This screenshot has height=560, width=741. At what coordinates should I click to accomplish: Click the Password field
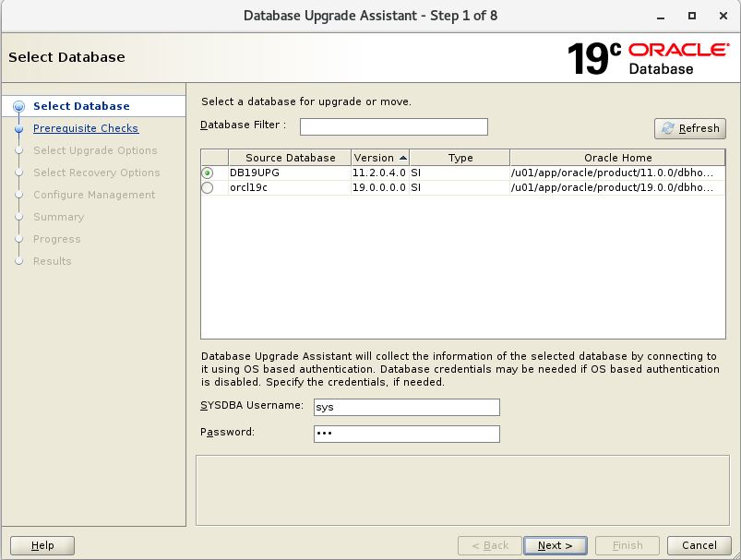(406, 434)
